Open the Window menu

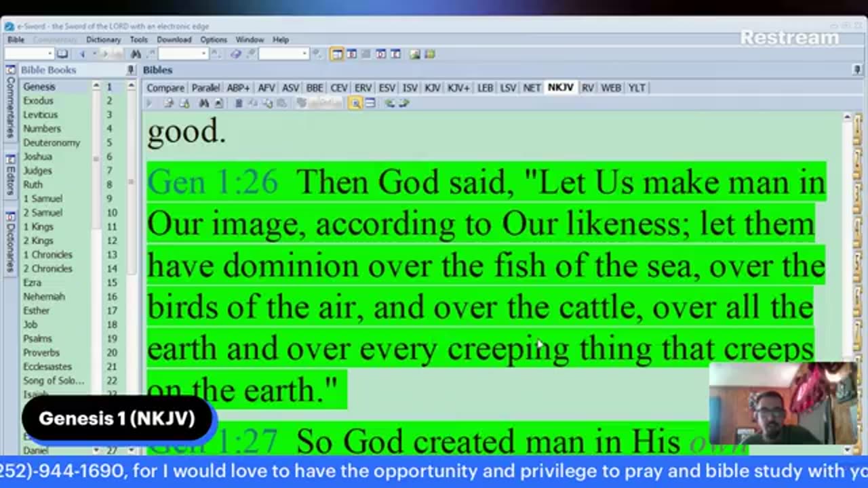250,40
